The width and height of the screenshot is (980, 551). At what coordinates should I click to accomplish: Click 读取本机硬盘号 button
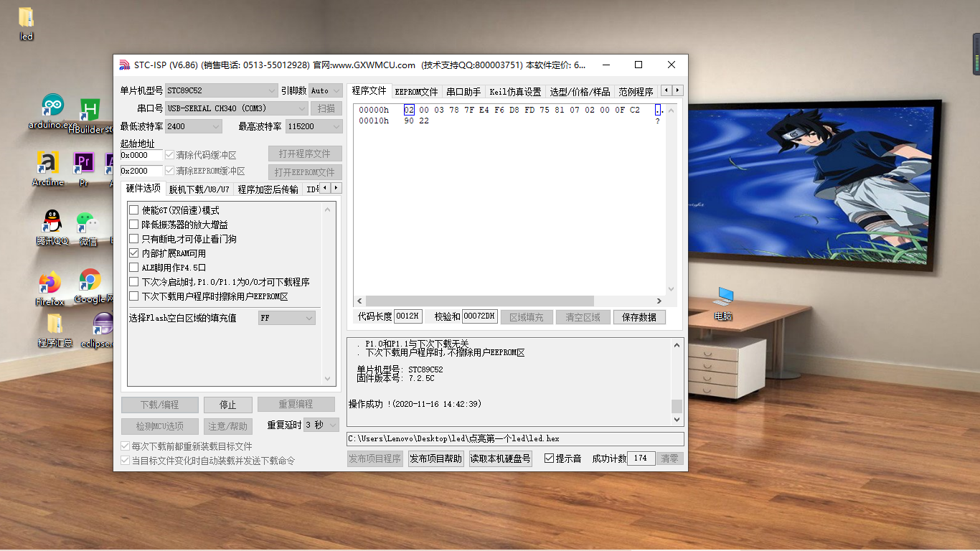click(501, 458)
